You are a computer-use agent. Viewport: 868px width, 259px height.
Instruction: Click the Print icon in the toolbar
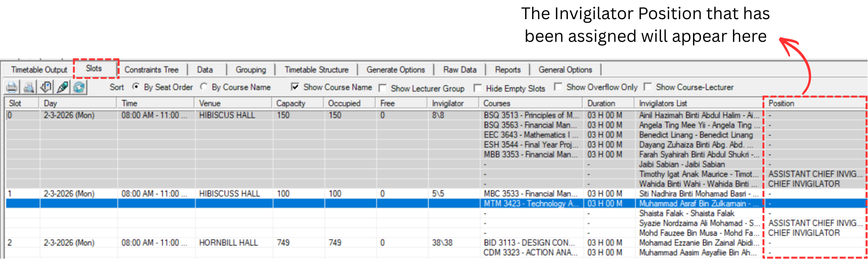(12, 87)
